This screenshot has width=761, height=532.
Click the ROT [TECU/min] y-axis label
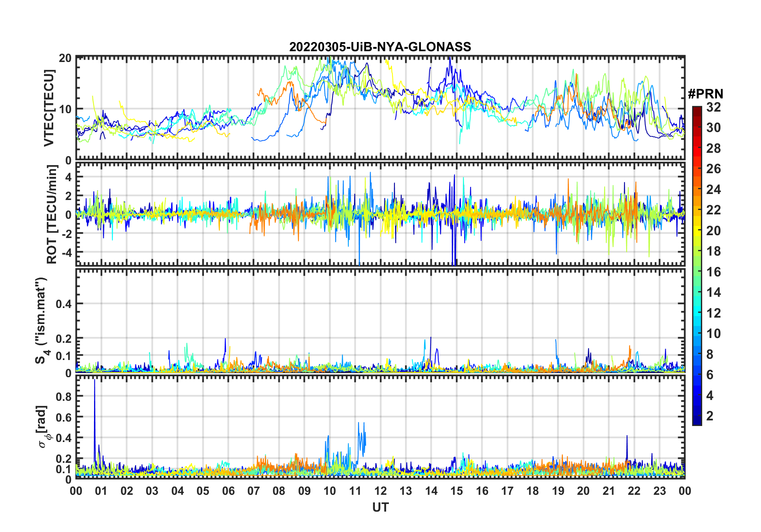(x=52, y=214)
